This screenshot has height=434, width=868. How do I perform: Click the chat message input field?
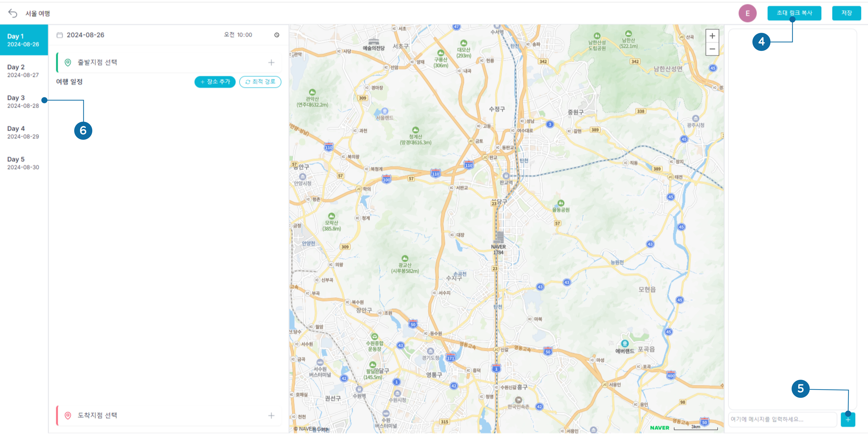coord(782,419)
